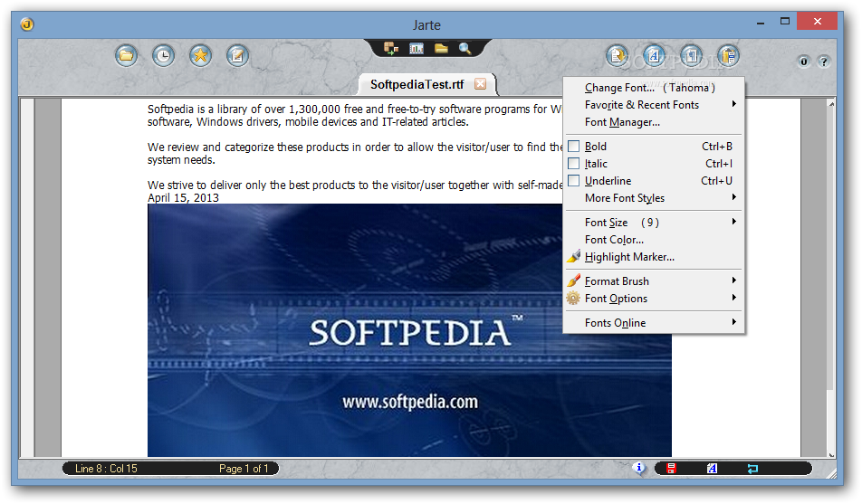Screen dimensions: 862x504
Task: Click the Highlight Marker pen icon
Action: pyautogui.click(x=573, y=256)
